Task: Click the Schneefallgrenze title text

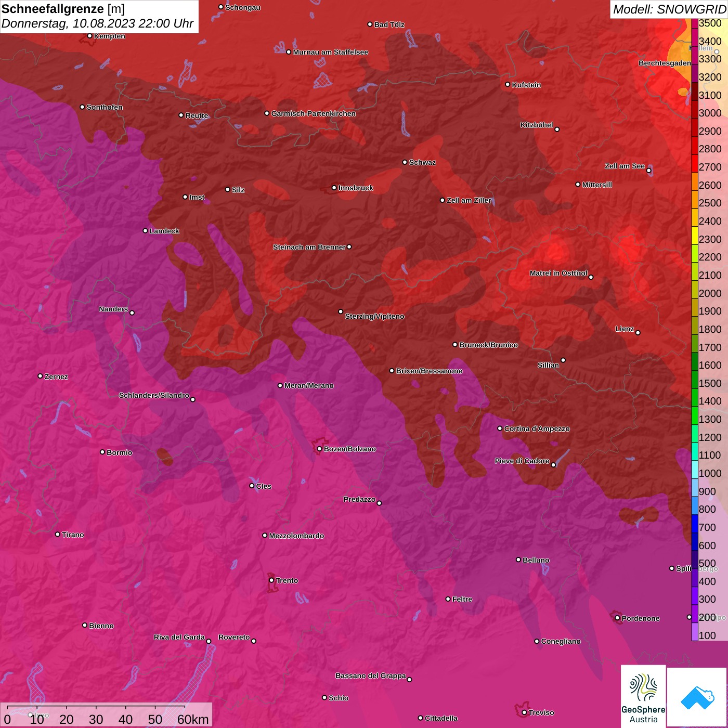Action: point(53,9)
